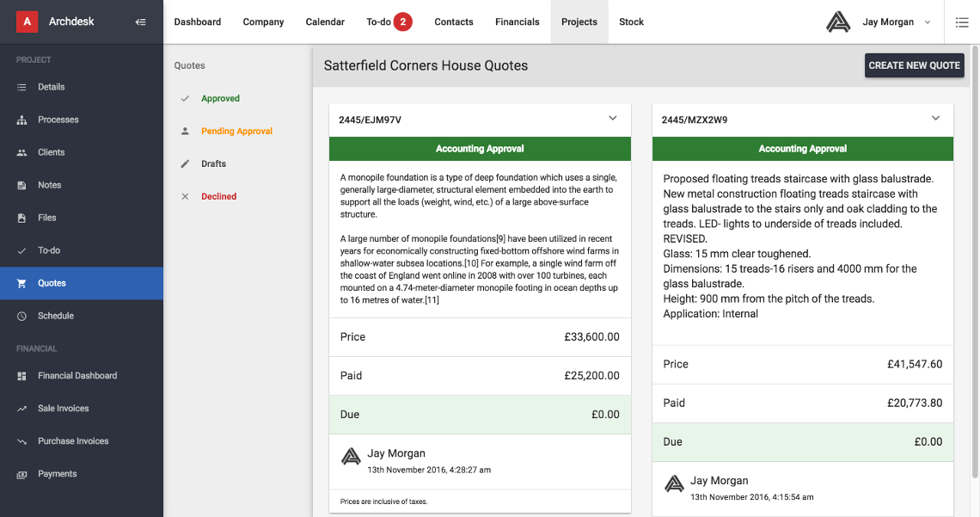The image size is (980, 517).
Task: Filter quotes by Pending Approval
Action: 236,132
